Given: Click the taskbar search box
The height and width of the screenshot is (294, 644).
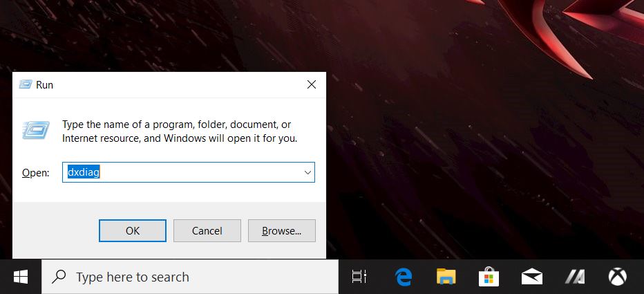Looking at the screenshot, I should [190, 277].
